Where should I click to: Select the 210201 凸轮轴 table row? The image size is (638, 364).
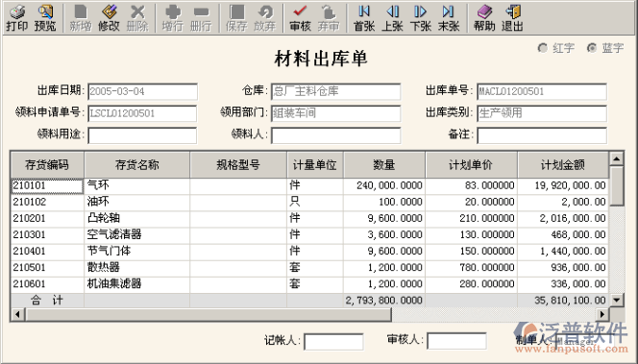309,218
